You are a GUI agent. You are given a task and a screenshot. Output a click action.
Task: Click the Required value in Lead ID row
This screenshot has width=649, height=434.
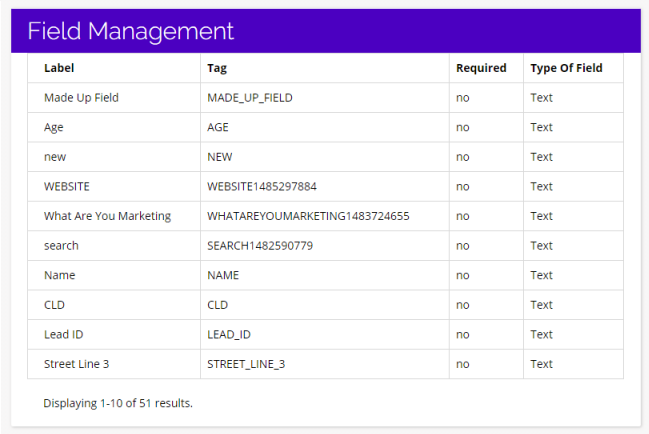[463, 335]
